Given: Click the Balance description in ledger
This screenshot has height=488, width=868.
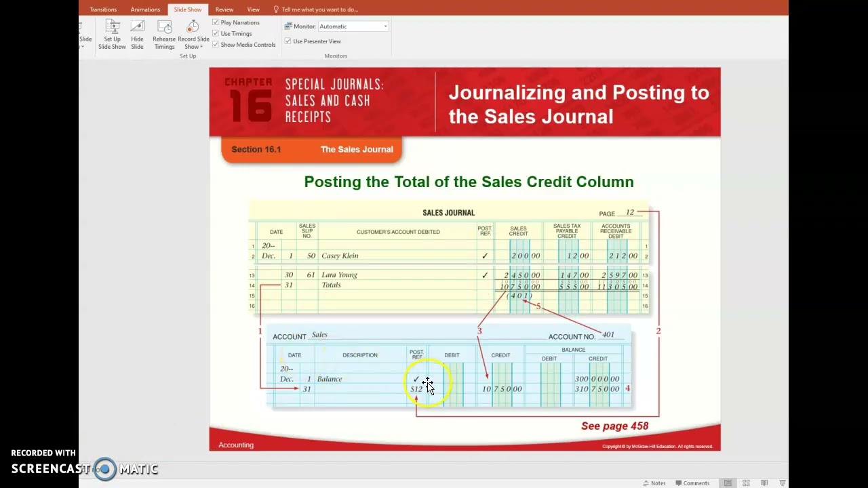Looking at the screenshot, I should click(330, 379).
